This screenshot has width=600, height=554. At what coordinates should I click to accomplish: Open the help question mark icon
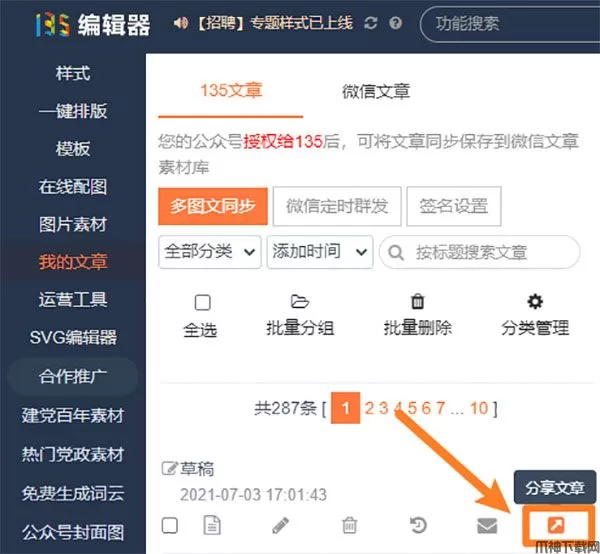(395, 23)
